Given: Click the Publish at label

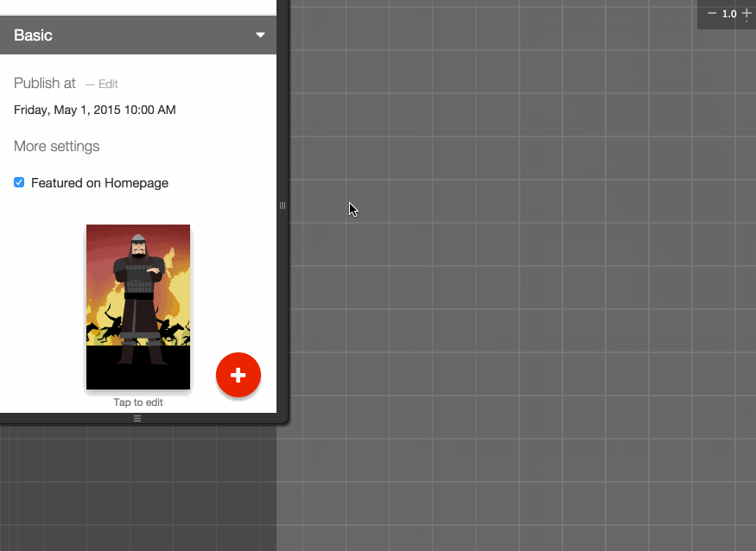Looking at the screenshot, I should point(45,83).
